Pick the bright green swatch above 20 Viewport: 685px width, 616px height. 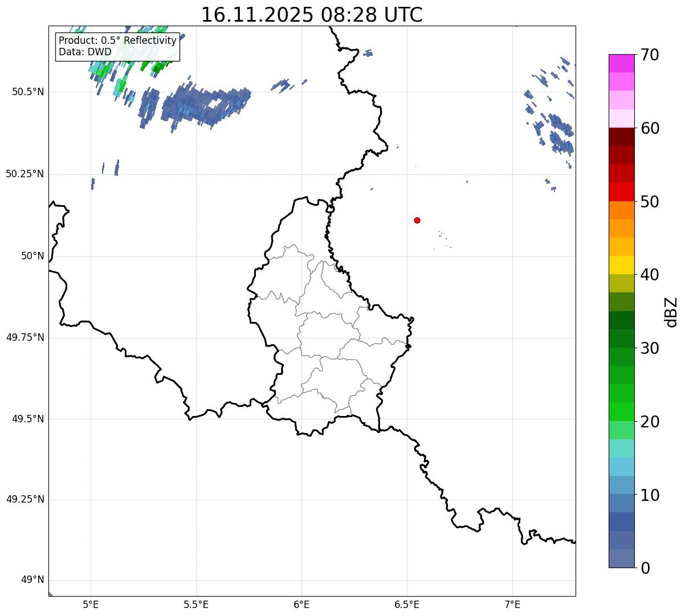coord(622,412)
